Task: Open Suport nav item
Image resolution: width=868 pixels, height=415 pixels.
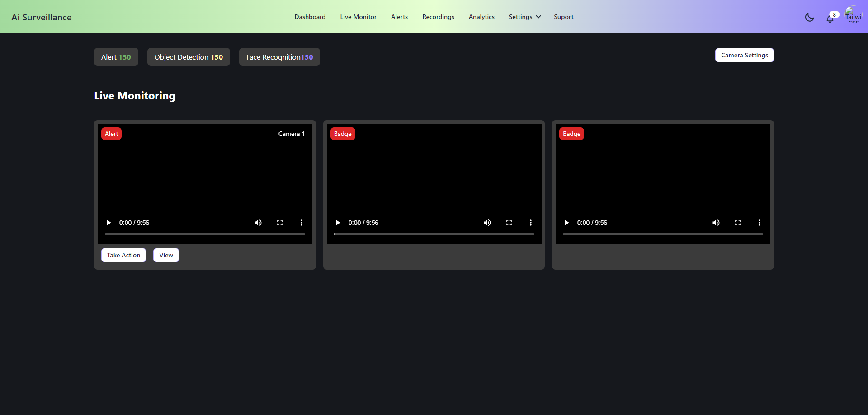Action: click(563, 17)
